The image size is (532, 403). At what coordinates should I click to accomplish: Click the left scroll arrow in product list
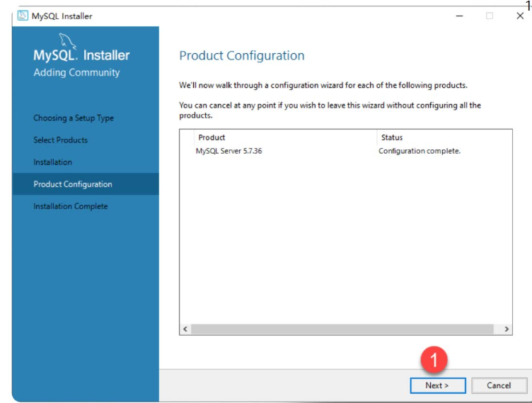[x=185, y=329]
